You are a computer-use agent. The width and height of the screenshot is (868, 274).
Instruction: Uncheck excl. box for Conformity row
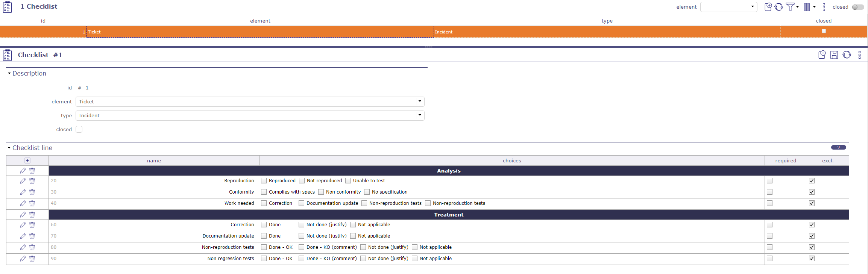812,192
